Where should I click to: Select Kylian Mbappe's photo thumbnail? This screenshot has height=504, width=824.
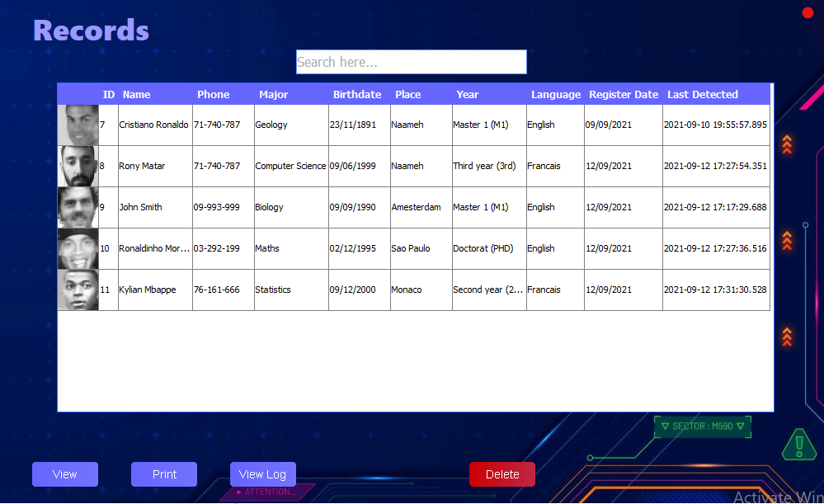(x=78, y=290)
